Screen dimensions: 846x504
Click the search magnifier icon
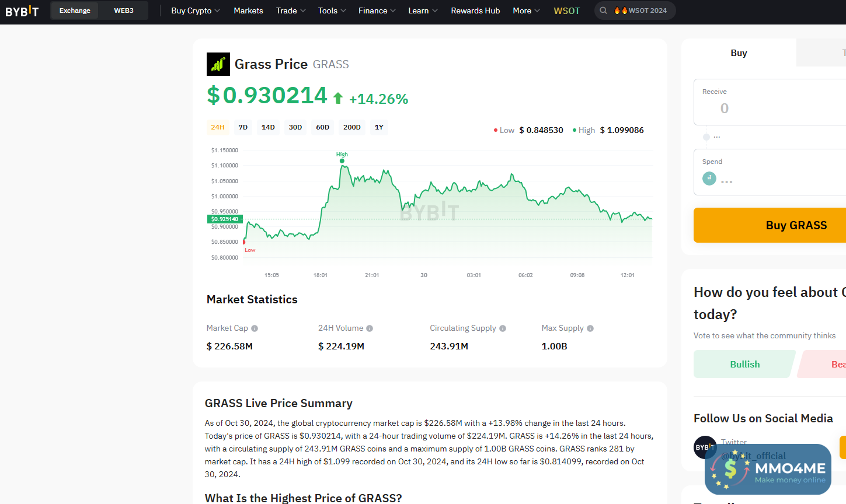click(x=604, y=10)
